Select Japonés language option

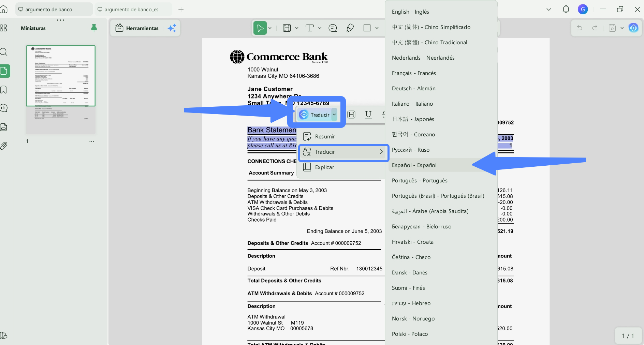click(x=441, y=119)
